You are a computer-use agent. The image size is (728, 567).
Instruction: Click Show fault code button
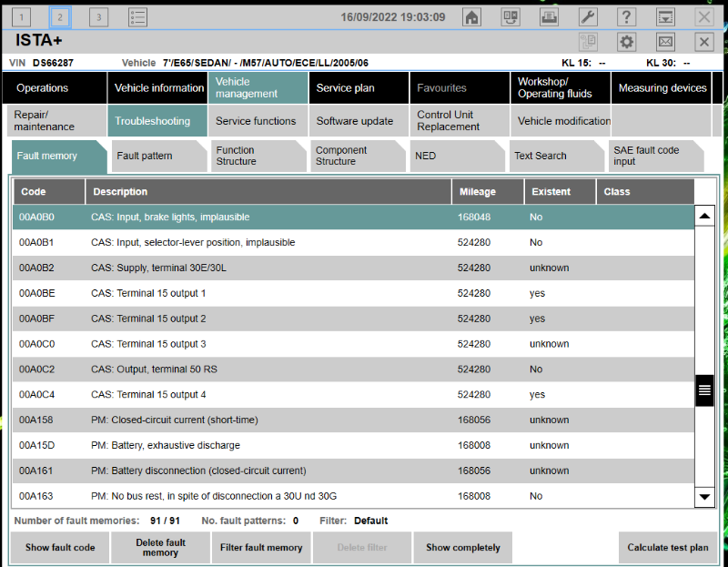point(60,548)
